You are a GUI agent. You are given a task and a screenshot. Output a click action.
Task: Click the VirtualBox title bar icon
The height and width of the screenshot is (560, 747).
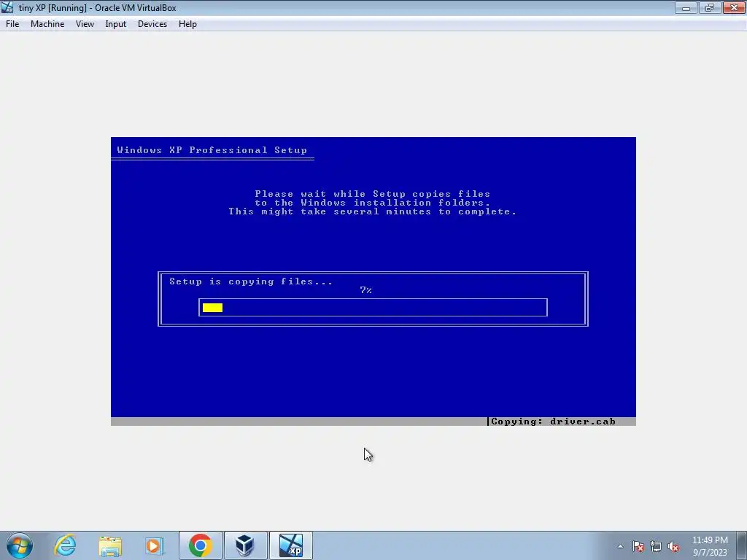click(7, 7)
